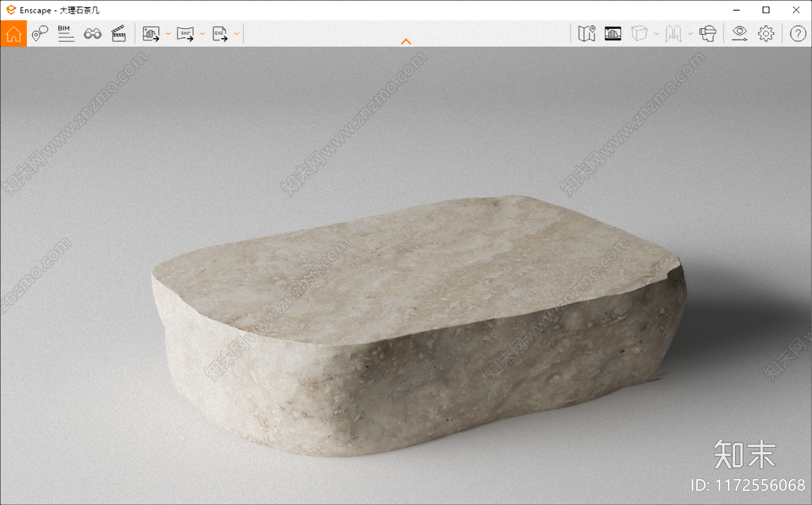Click the wings navigation mode icon
This screenshot has width=812, height=505.
[x=673, y=34]
